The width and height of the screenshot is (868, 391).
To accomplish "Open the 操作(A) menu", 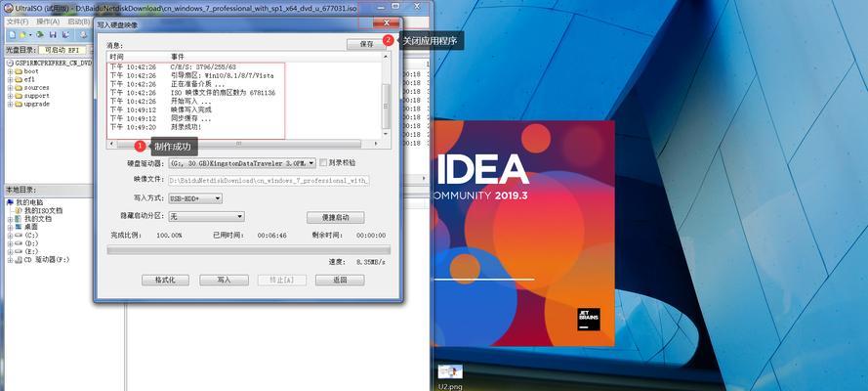I will point(48,22).
